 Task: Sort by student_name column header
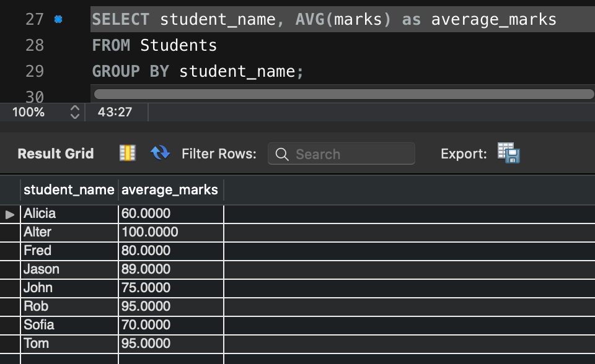69,189
